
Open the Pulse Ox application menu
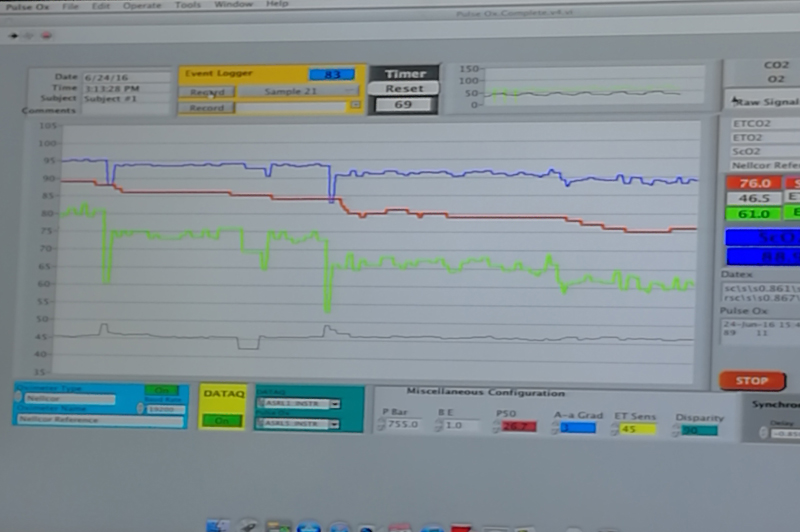(28, 7)
